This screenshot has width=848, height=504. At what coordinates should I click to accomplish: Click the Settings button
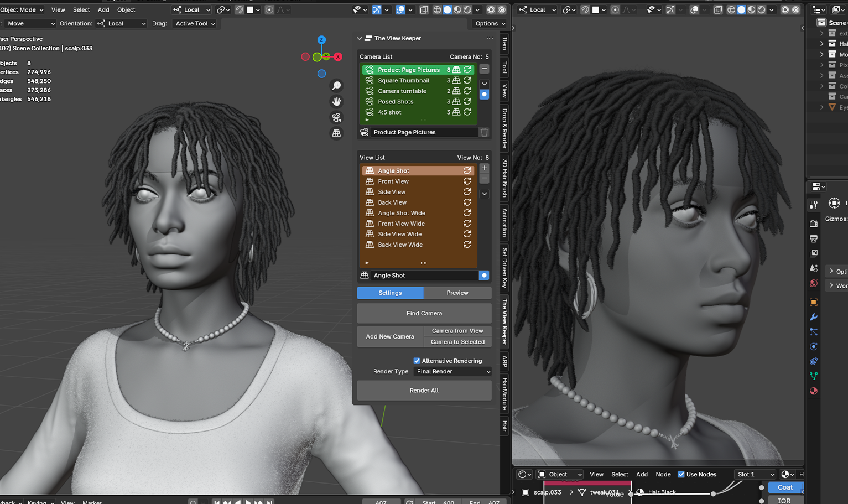point(390,293)
